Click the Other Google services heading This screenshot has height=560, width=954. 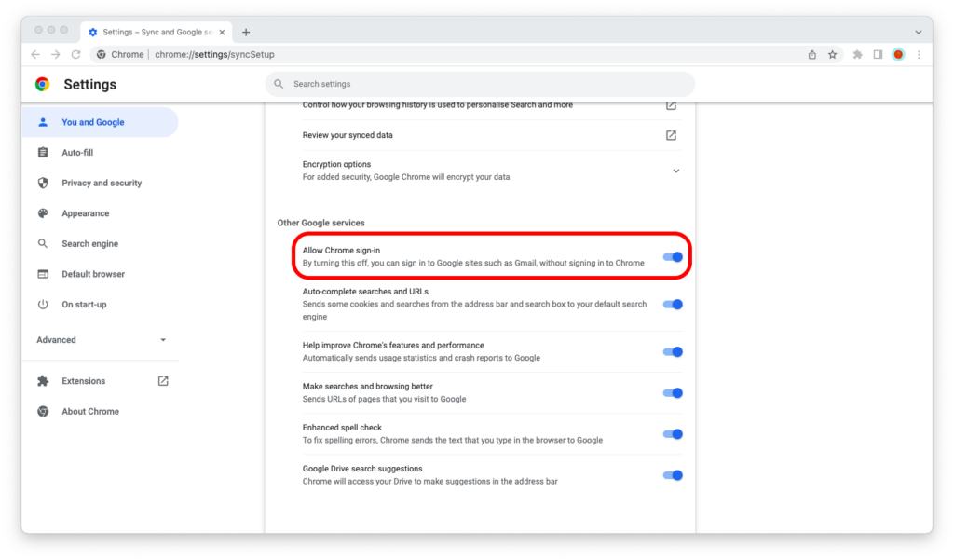(x=321, y=223)
